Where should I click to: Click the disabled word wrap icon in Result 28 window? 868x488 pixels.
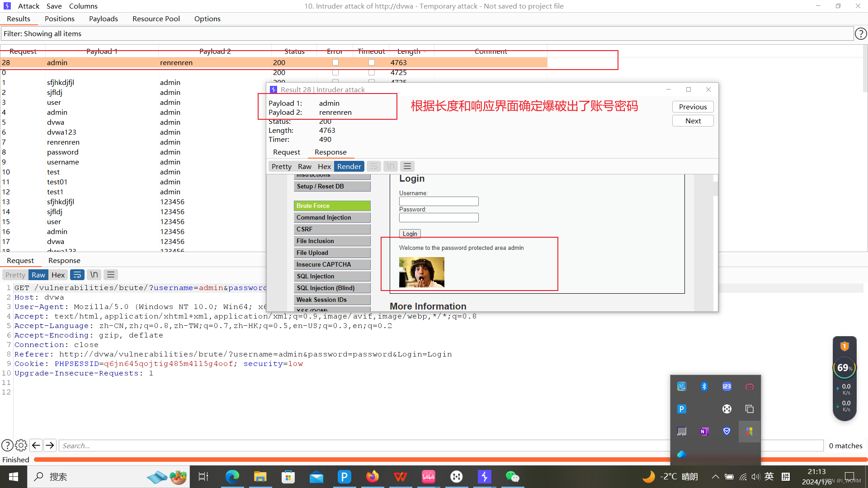click(x=374, y=166)
